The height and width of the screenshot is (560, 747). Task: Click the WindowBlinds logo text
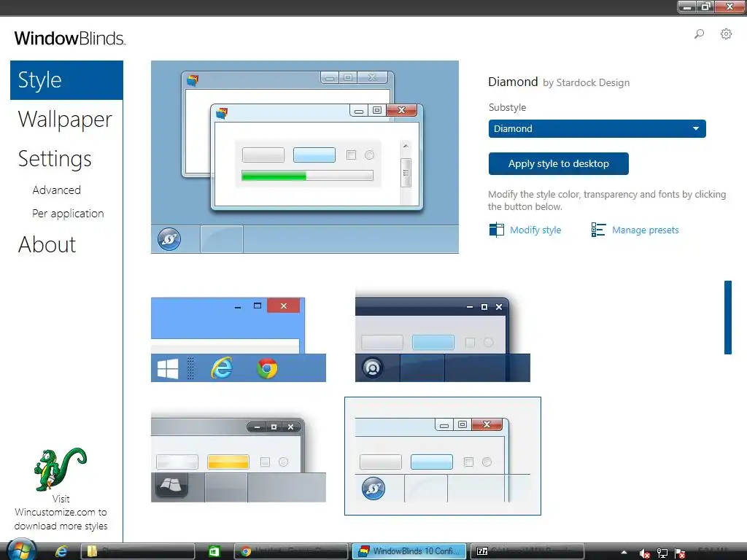point(69,38)
